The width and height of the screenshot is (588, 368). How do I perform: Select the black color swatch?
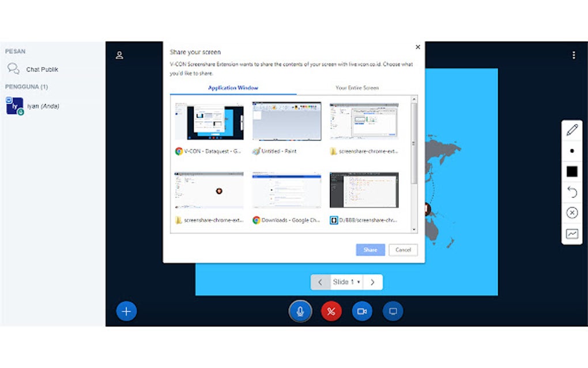571,171
